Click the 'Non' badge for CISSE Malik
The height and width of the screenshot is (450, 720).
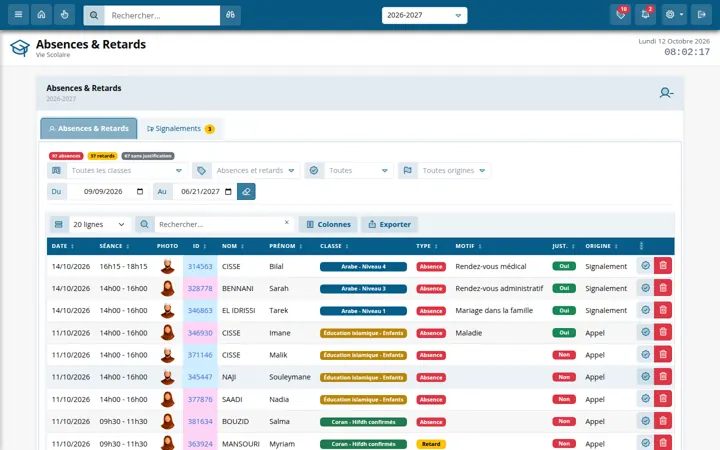[x=564, y=354]
